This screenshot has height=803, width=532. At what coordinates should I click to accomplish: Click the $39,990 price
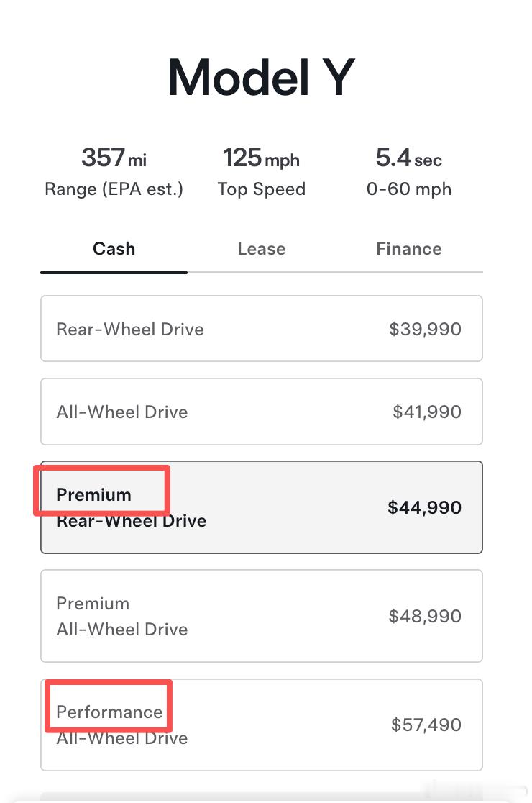pyautogui.click(x=425, y=330)
